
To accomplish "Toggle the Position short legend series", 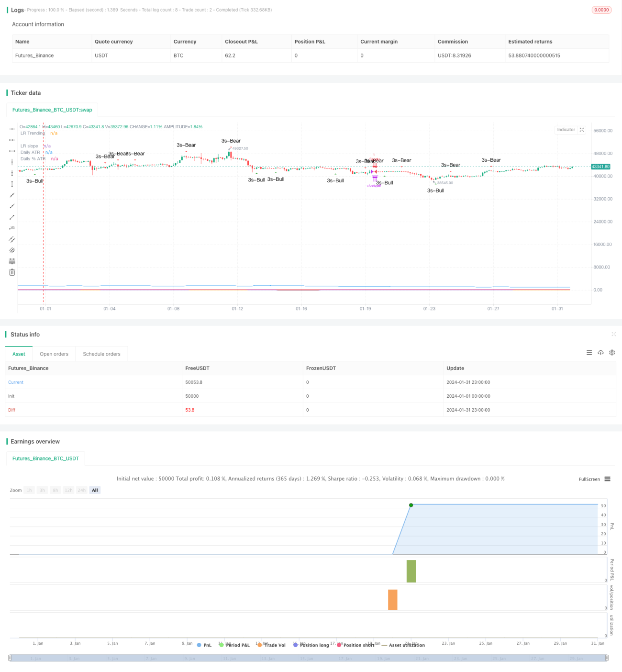I will (355, 645).
